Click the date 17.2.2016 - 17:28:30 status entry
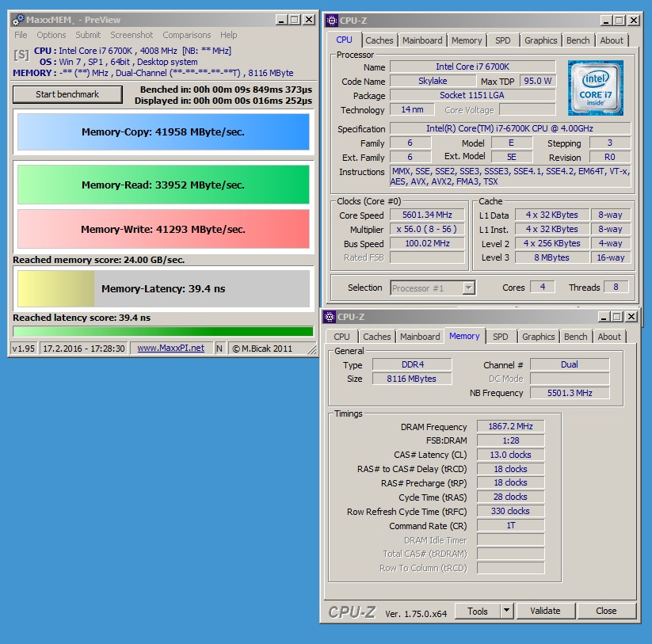This screenshot has height=644, width=652. [83, 349]
